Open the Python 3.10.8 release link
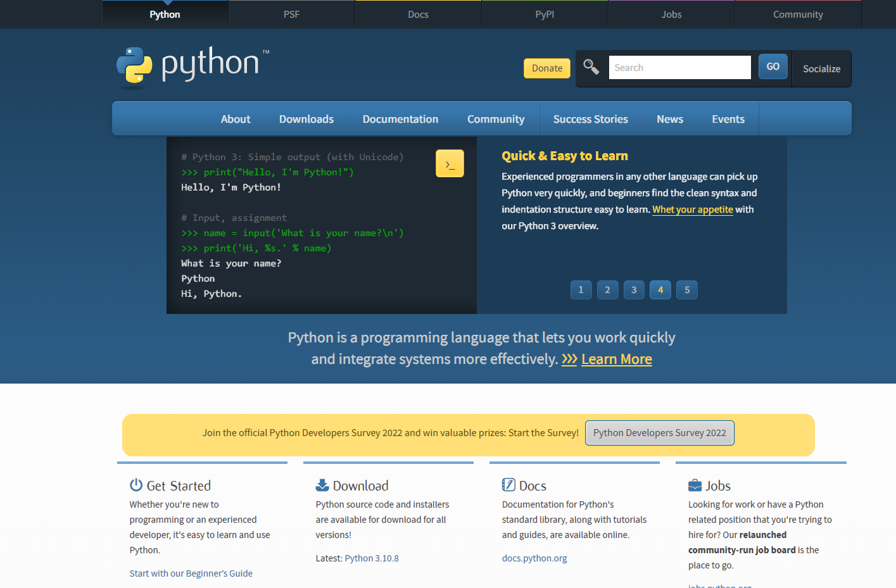The width and height of the screenshot is (896, 588). pyautogui.click(x=371, y=558)
